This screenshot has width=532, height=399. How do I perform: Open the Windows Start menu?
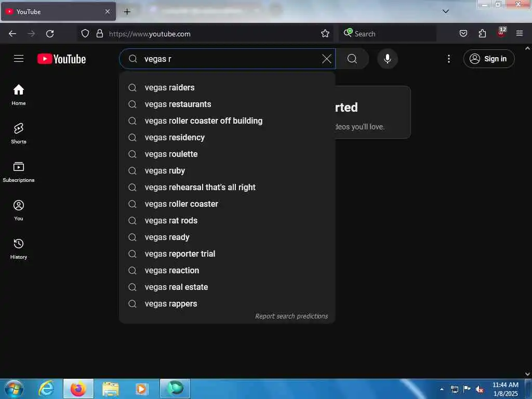pyautogui.click(x=14, y=389)
